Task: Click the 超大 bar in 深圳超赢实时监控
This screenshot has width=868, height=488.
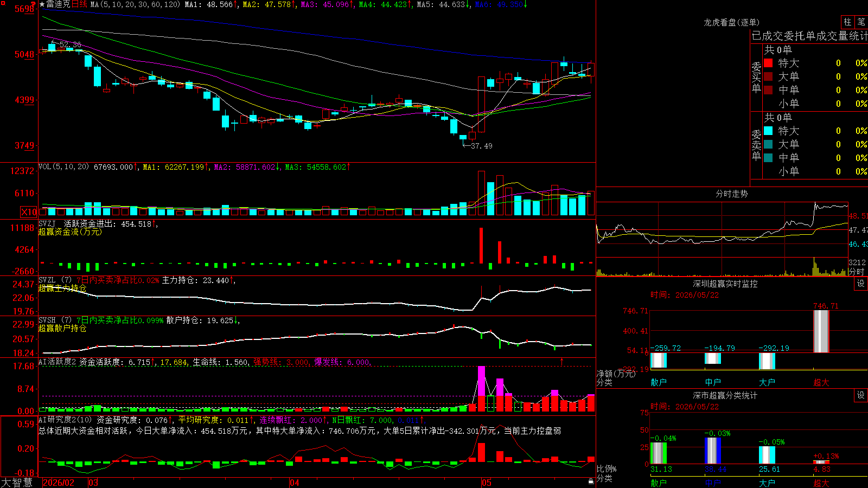Action: click(x=821, y=331)
